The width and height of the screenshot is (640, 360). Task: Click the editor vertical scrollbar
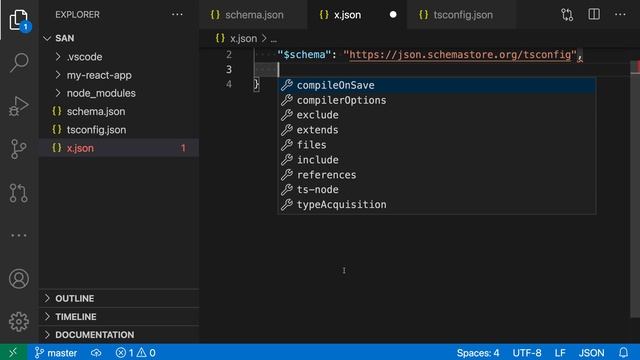pyautogui.click(x=635, y=188)
